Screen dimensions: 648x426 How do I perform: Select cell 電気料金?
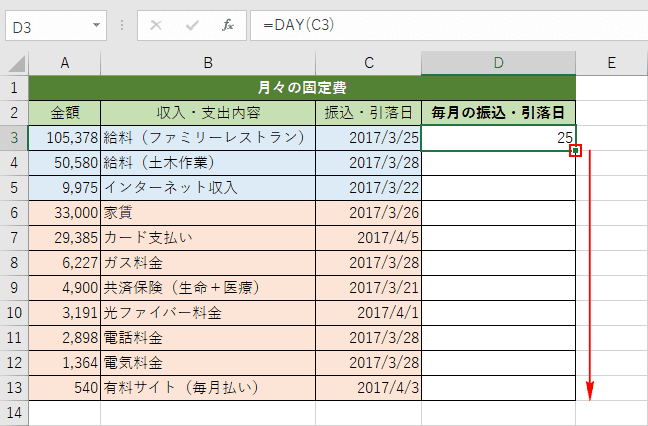(208, 363)
